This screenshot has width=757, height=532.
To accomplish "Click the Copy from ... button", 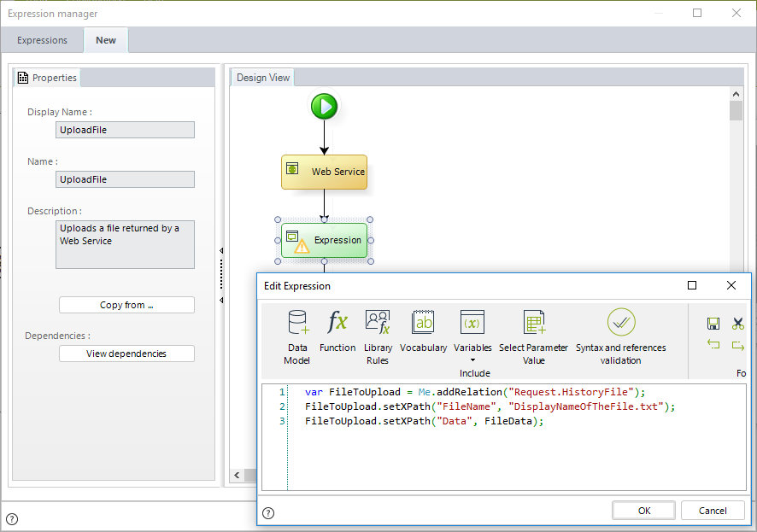I will [x=127, y=305].
